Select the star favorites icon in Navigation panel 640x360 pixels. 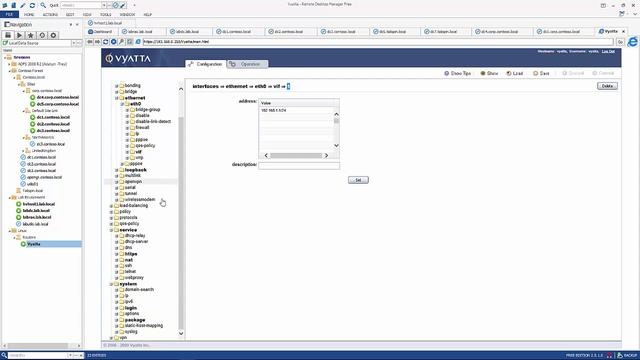[x=31, y=36]
